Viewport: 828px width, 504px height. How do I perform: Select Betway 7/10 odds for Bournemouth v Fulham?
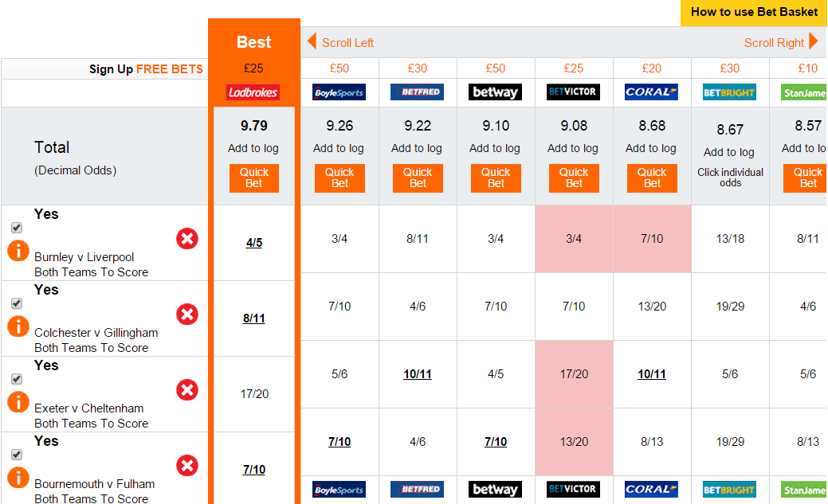(x=496, y=442)
